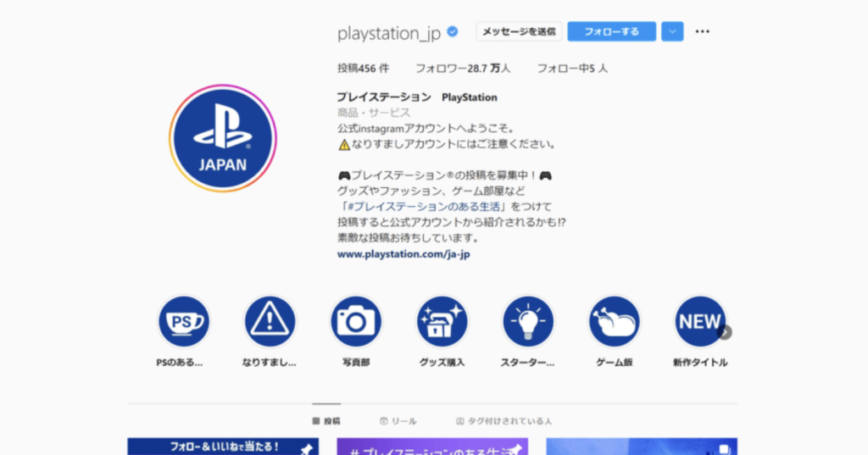This screenshot has width=868, height=455.
Task: Open the 写真部 camera highlight
Action: click(x=356, y=321)
